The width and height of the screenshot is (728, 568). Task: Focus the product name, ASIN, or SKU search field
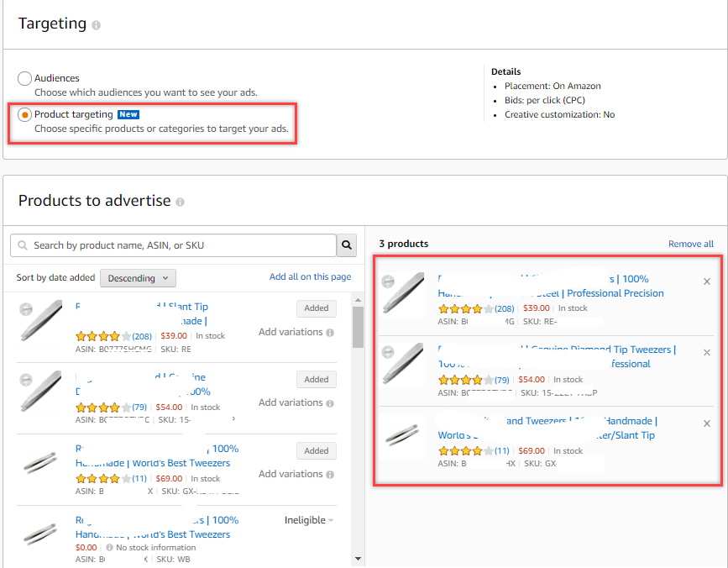173,245
